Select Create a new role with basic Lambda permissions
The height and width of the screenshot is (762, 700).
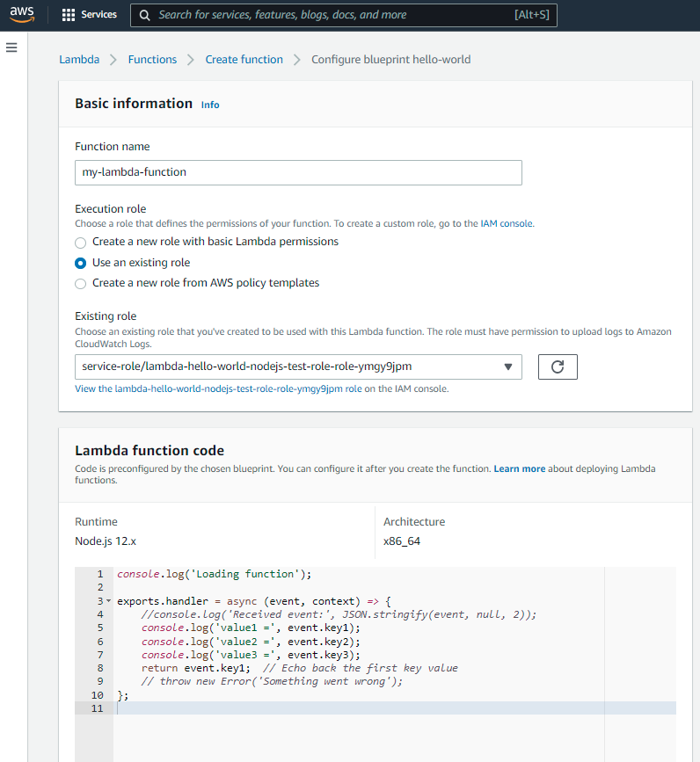click(81, 242)
